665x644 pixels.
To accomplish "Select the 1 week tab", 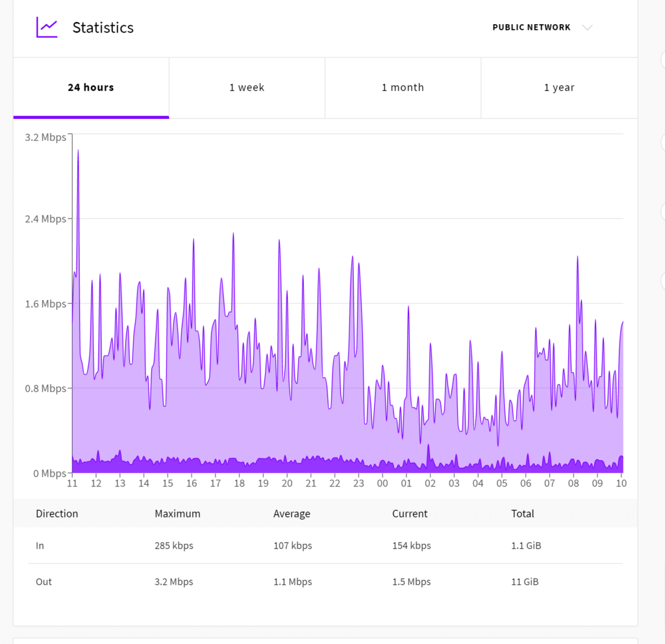I will click(247, 88).
